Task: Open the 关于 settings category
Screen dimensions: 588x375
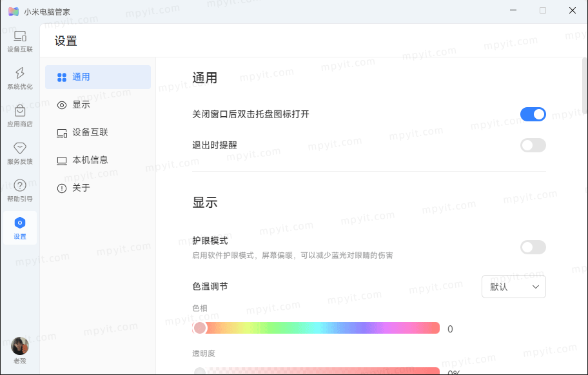Action: [x=98, y=188]
